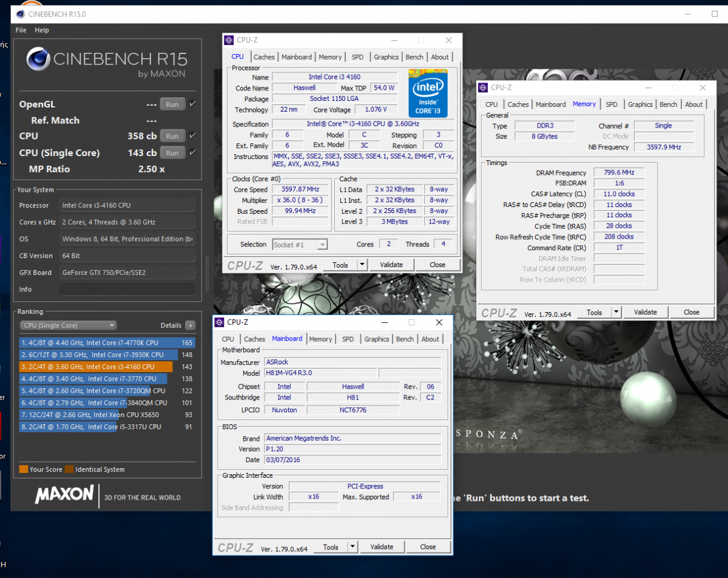
Task: Open the Help menu in Cinebench
Action: (x=42, y=30)
